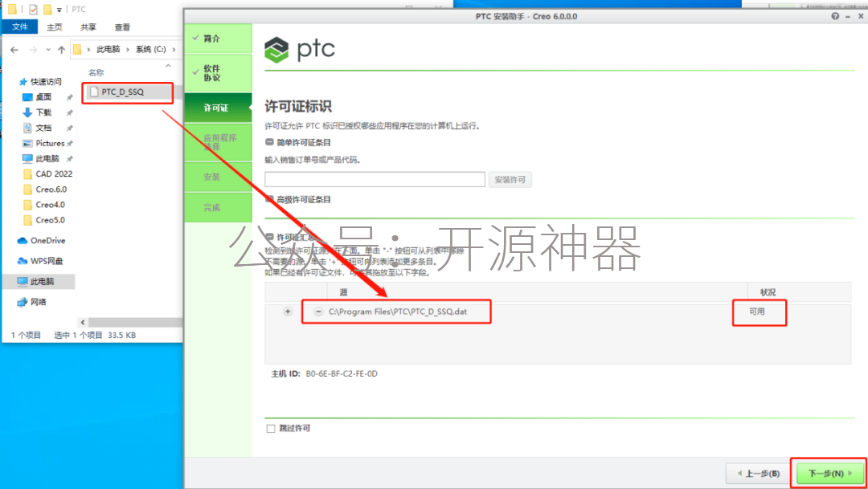The height and width of the screenshot is (489, 868).
Task: Open the Creo.6.0 folder
Action: pyautogui.click(x=51, y=189)
